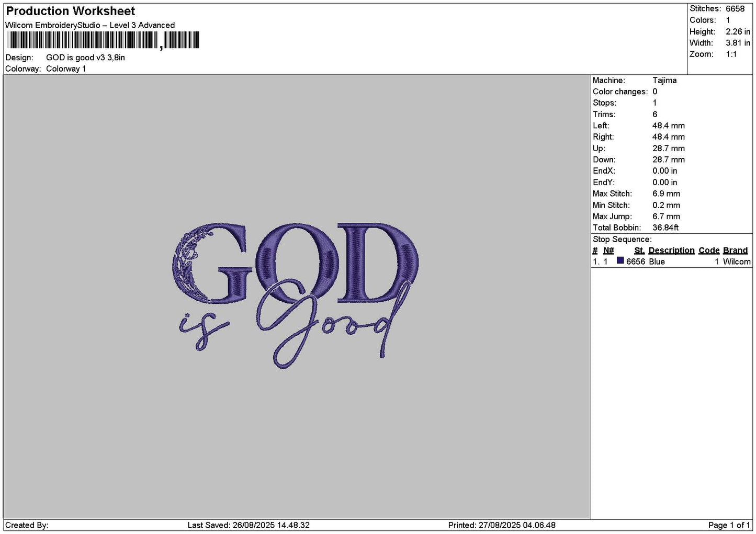Click the Min Stitch value '0.2 mm'
The height and width of the screenshot is (534, 756).
[666, 206]
